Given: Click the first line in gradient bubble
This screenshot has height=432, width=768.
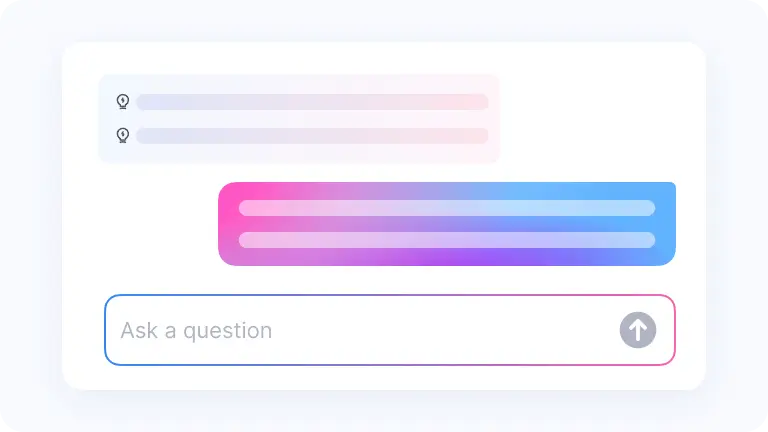Looking at the screenshot, I should point(447,208).
